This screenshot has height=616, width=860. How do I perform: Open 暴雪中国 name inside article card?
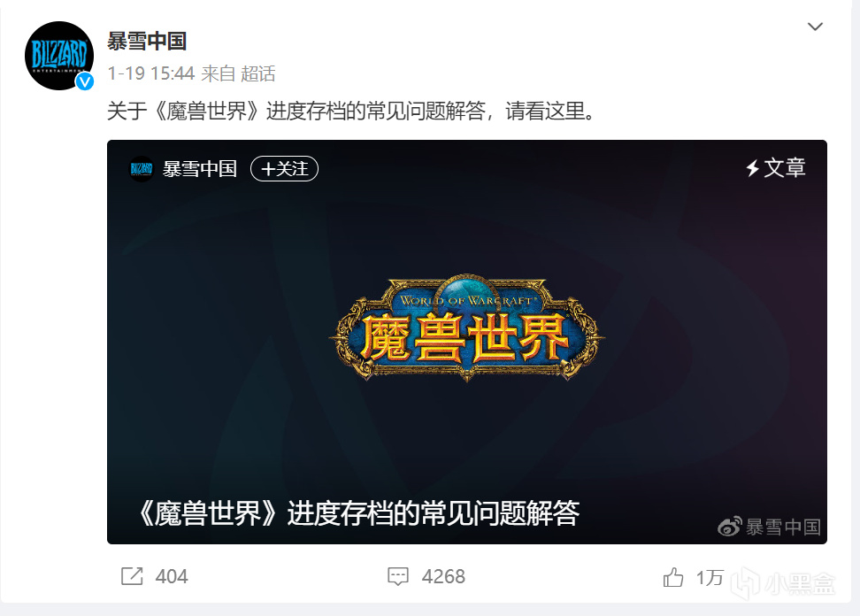coord(200,168)
